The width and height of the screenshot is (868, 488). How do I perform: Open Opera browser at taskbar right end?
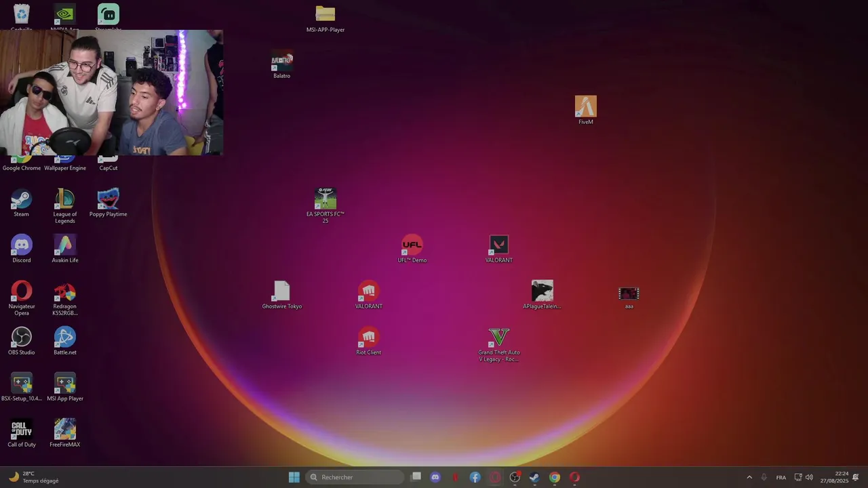[x=574, y=477]
